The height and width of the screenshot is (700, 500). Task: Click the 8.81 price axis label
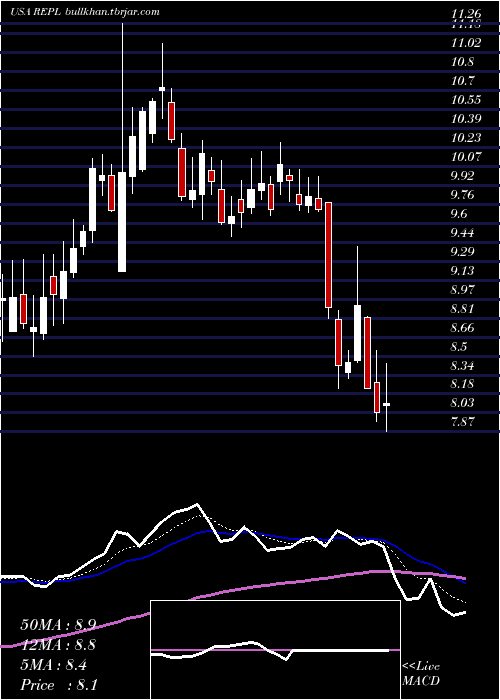click(462, 309)
